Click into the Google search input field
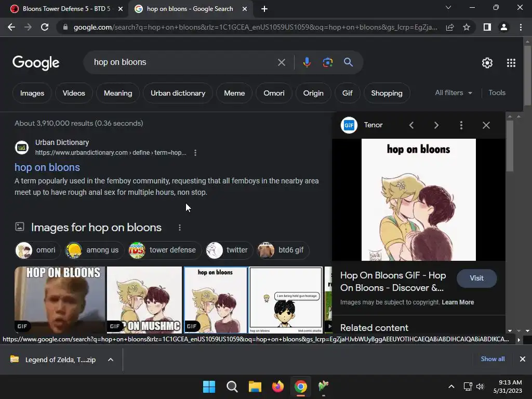The image size is (532, 399). click(183, 62)
